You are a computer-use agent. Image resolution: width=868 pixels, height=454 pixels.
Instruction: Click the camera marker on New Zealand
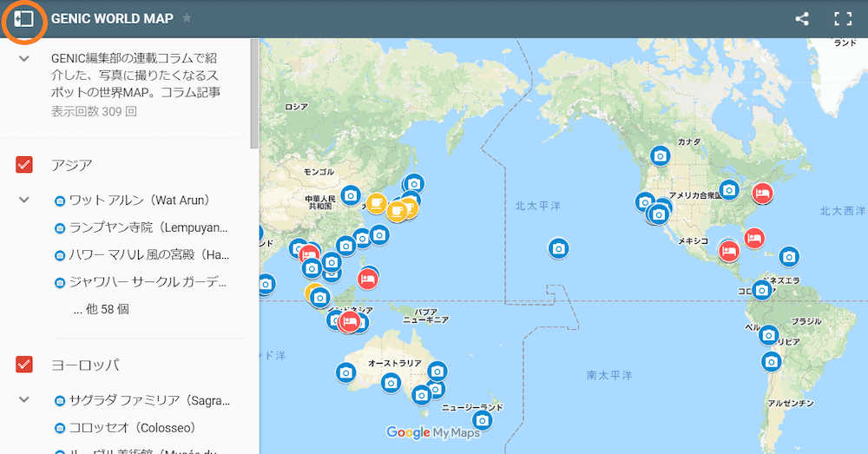[x=483, y=420]
